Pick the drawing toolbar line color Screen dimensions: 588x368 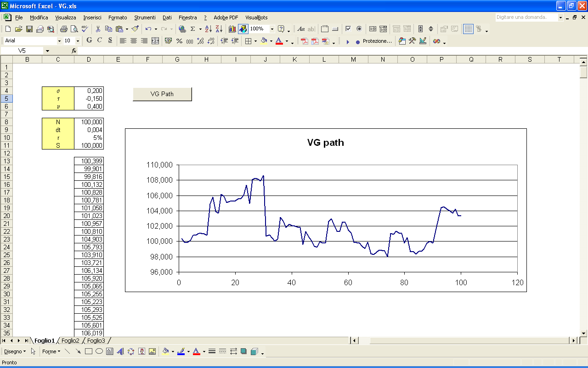[x=181, y=351]
